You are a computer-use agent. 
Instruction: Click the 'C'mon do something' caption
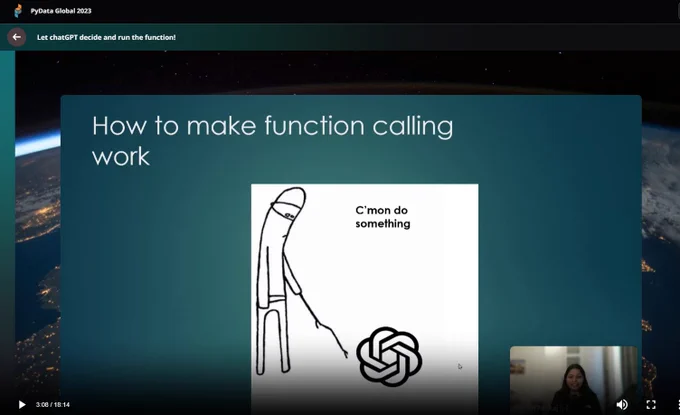coord(382,217)
